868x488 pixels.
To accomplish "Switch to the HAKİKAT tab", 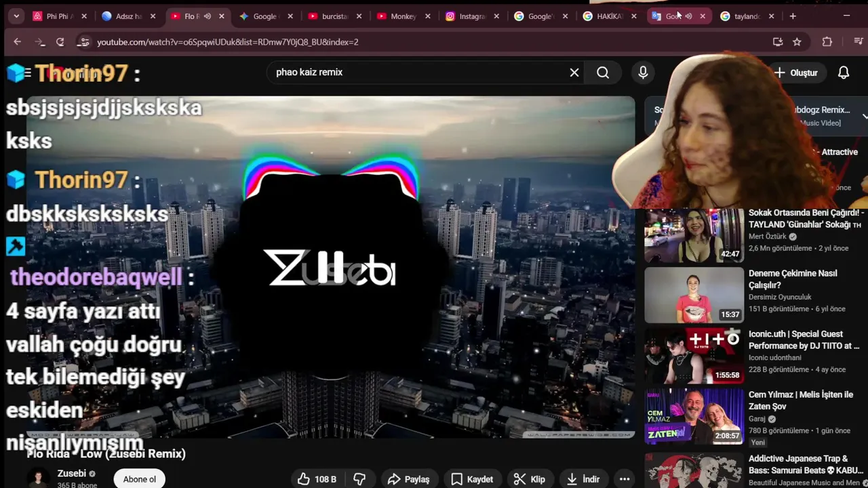I will pyautogui.click(x=608, y=16).
